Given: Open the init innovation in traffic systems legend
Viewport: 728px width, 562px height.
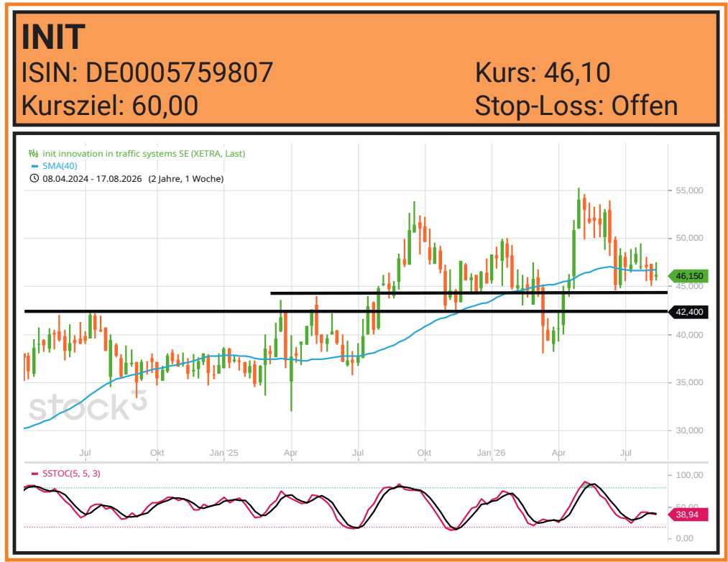Looking at the screenshot, I should (x=144, y=153).
